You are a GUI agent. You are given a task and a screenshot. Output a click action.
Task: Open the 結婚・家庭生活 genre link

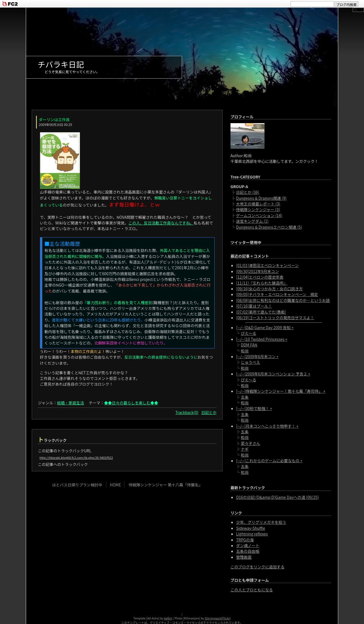click(x=70, y=403)
